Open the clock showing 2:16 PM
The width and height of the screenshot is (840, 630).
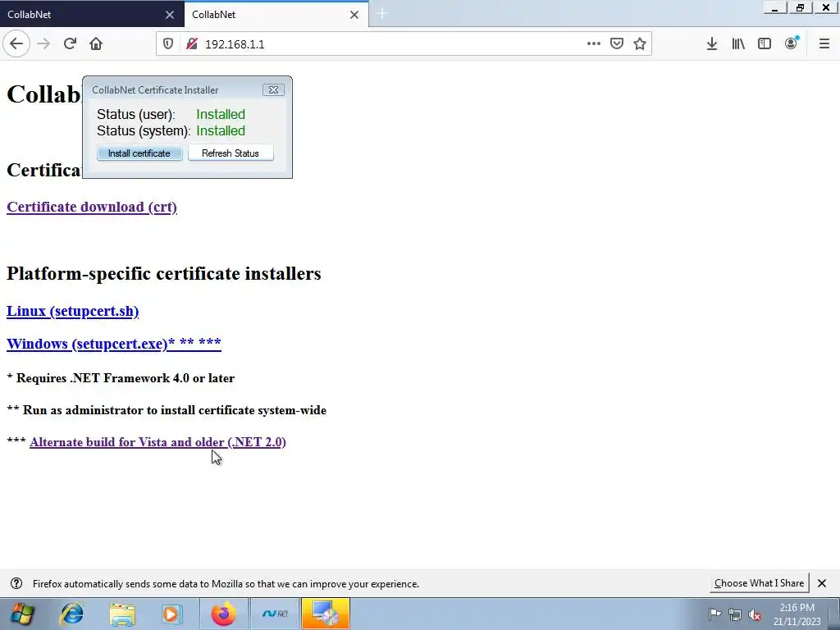coord(797,614)
